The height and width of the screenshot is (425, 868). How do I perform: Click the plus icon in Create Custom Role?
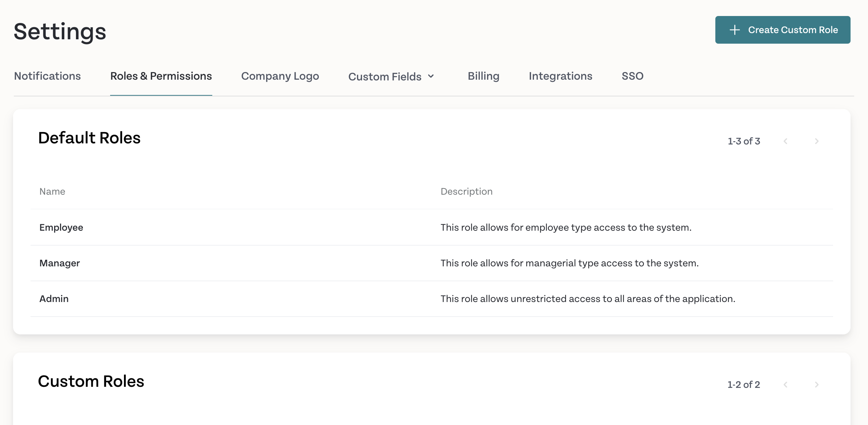(735, 30)
